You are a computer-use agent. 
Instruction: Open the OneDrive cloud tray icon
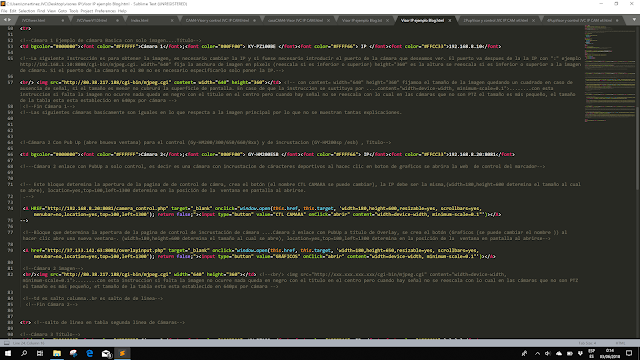click(559, 353)
